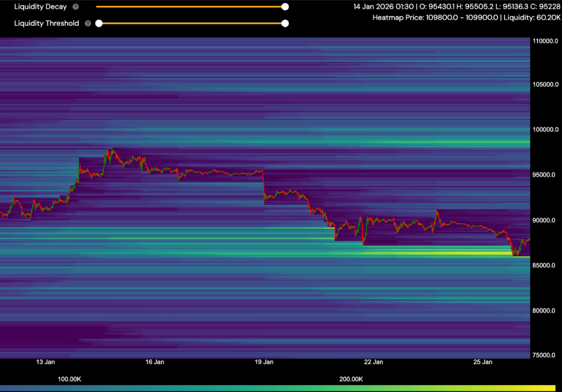562x392 pixels.
Task: Click the 14 Jan 2026 01:30 OHLC readout
Action: tap(457, 7)
